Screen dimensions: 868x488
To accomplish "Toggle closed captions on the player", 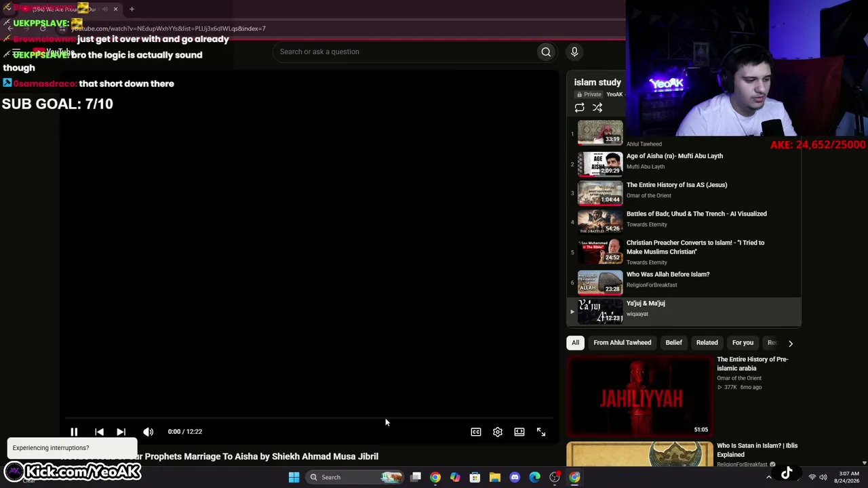I will [476, 432].
